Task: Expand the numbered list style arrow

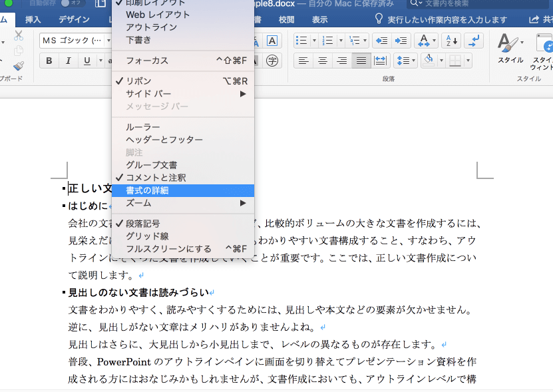Action: click(341, 41)
